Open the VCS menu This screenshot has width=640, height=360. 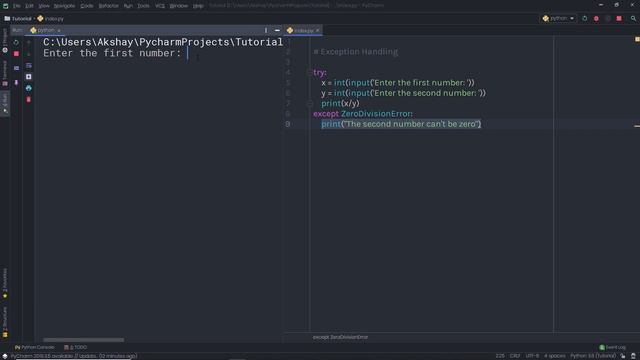[x=160, y=6]
